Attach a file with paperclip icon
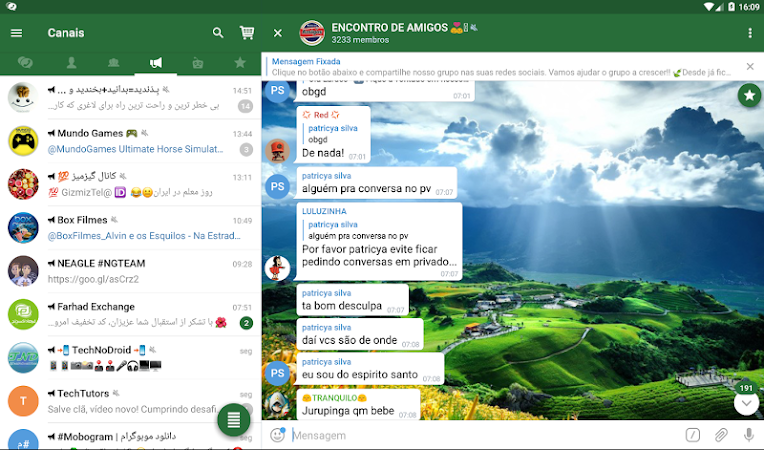 [x=721, y=434]
